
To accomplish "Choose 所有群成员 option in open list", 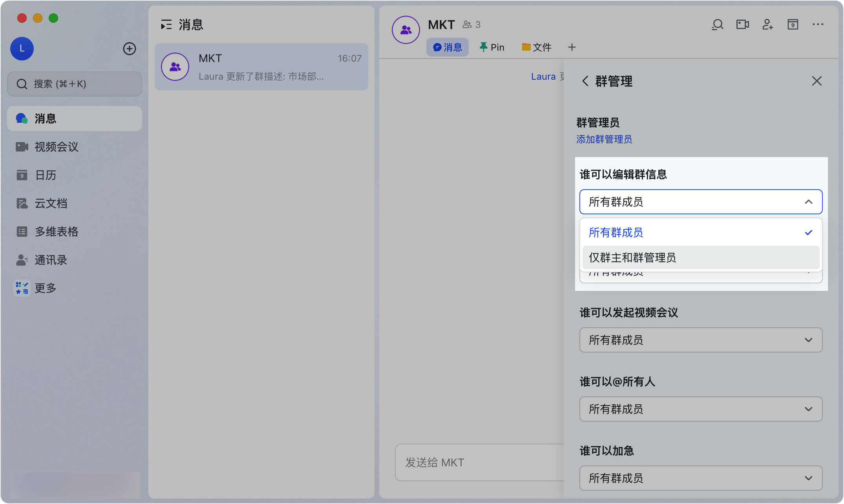I will [x=701, y=233].
